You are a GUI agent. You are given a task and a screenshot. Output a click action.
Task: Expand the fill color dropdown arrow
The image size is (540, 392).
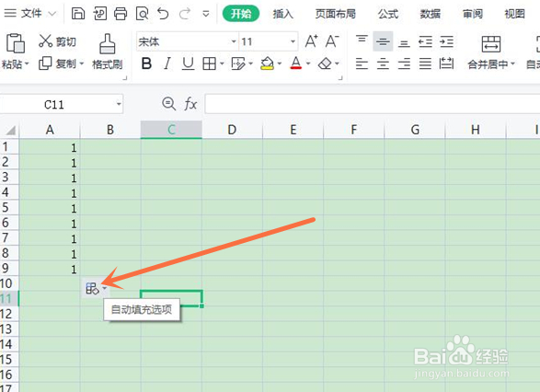click(280, 63)
